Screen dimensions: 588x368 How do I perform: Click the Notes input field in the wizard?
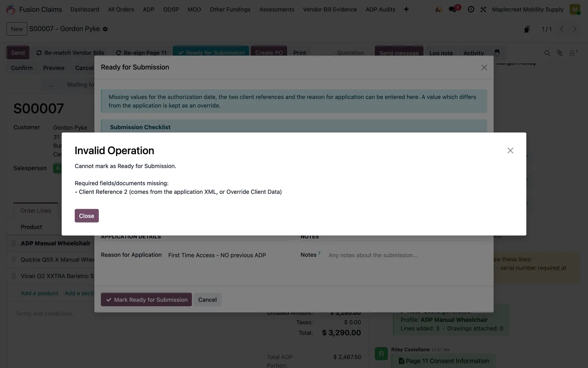408,255
